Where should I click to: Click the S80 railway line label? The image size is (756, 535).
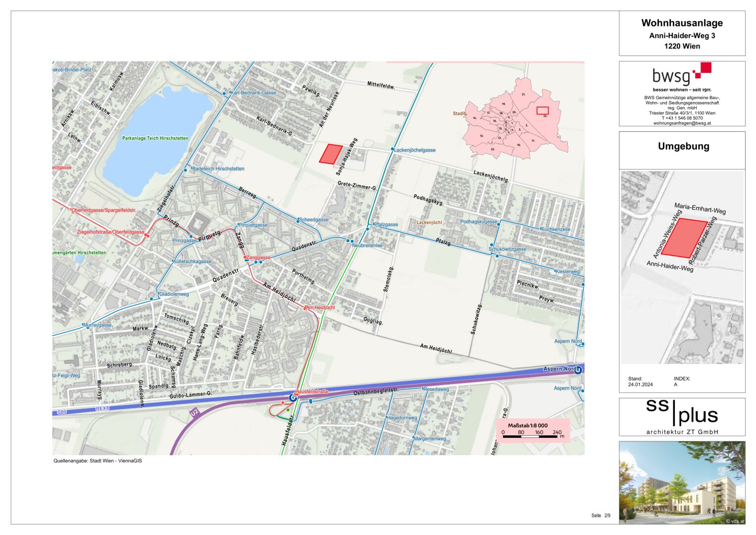tap(61, 412)
